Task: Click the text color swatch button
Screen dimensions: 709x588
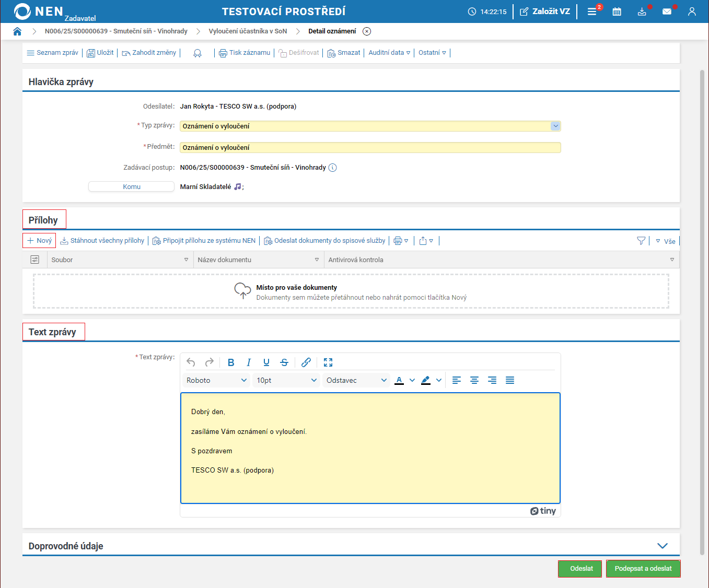Action: [399, 380]
